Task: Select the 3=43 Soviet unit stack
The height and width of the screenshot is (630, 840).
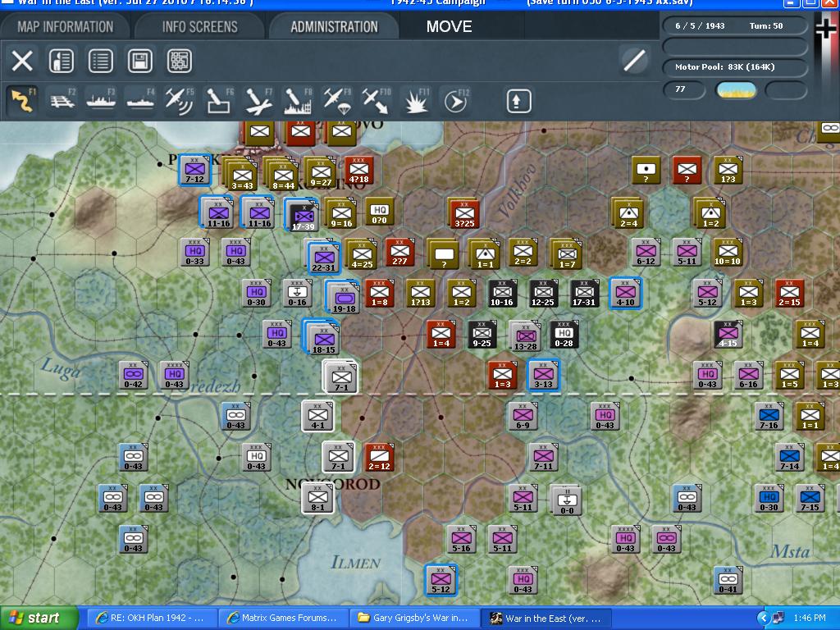Action: pyautogui.click(x=242, y=175)
